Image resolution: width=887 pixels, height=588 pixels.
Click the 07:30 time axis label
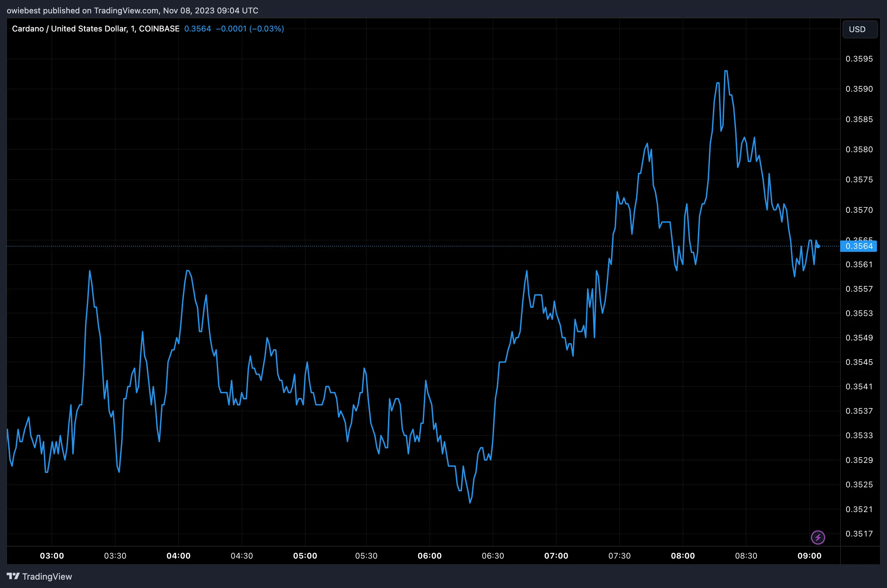pos(619,556)
